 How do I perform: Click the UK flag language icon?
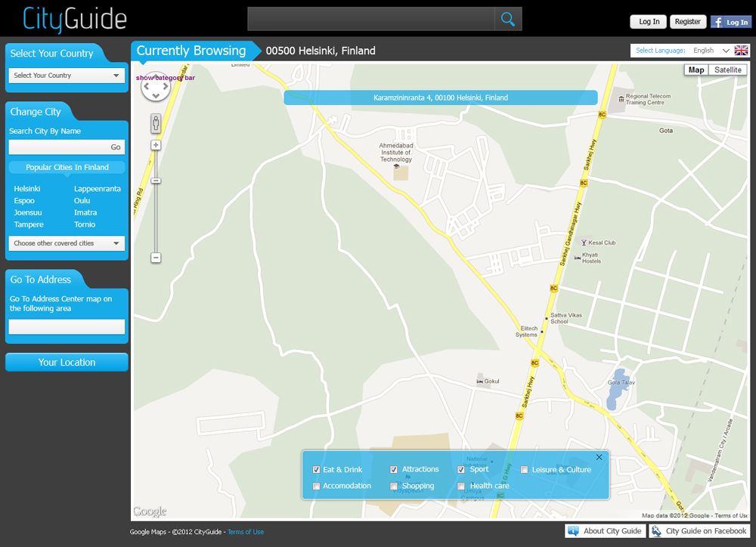click(x=741, y=51)
